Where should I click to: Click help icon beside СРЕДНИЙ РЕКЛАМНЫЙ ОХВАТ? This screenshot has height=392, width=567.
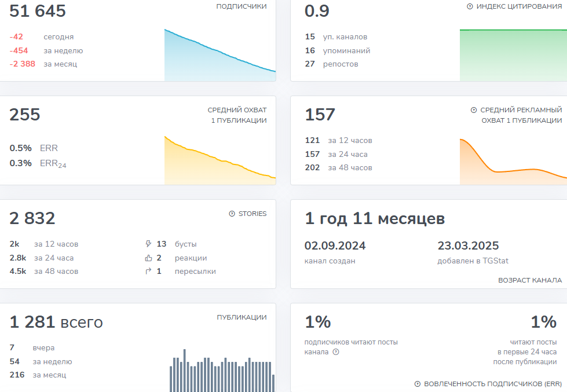474,110
